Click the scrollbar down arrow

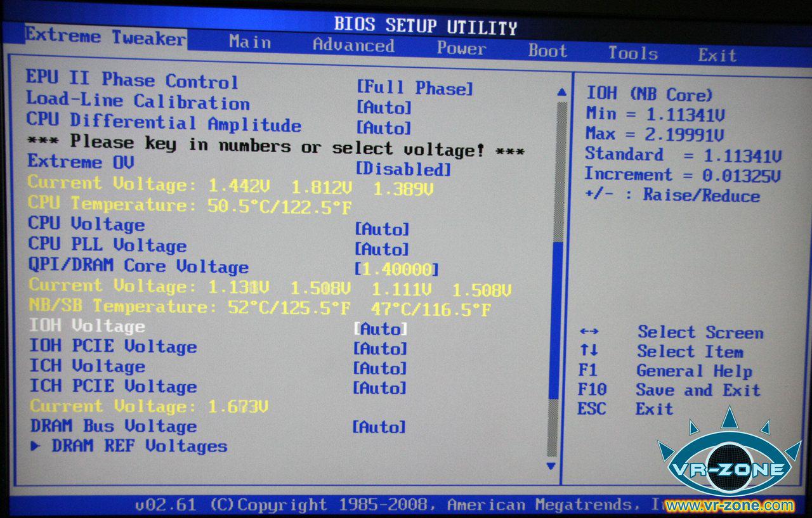tap(551, 466)
